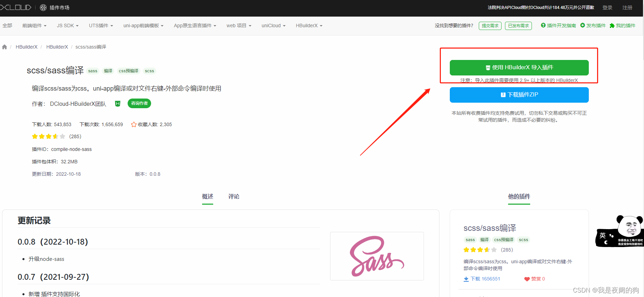Viewport: 644px width, 297px height.
Task: Click the download icon in sidebar card
Action: [466, 279]
